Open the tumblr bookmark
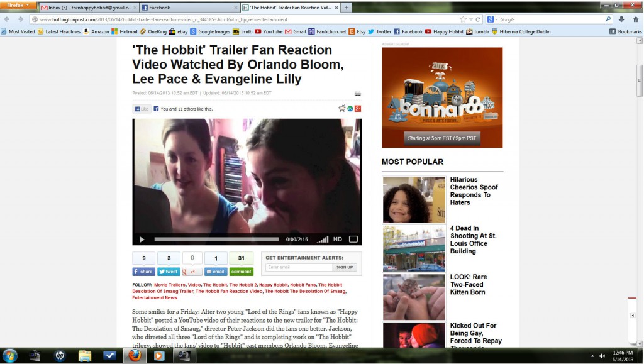Screen dimensions: 644x364 tap(478, 31)
